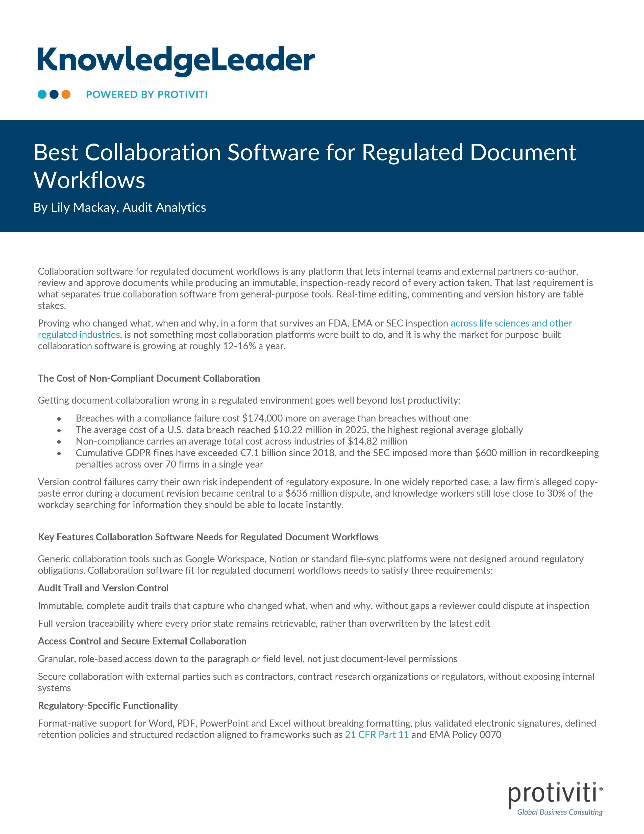Click heading 'The Cost of Non-Compliant Document Collaboration'

click(x=149, y=378)
